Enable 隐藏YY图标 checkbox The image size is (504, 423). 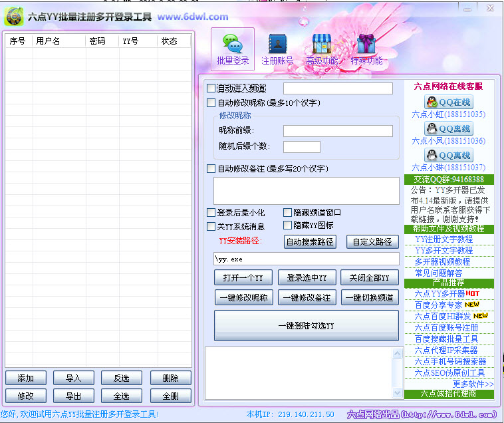(288, 225)
